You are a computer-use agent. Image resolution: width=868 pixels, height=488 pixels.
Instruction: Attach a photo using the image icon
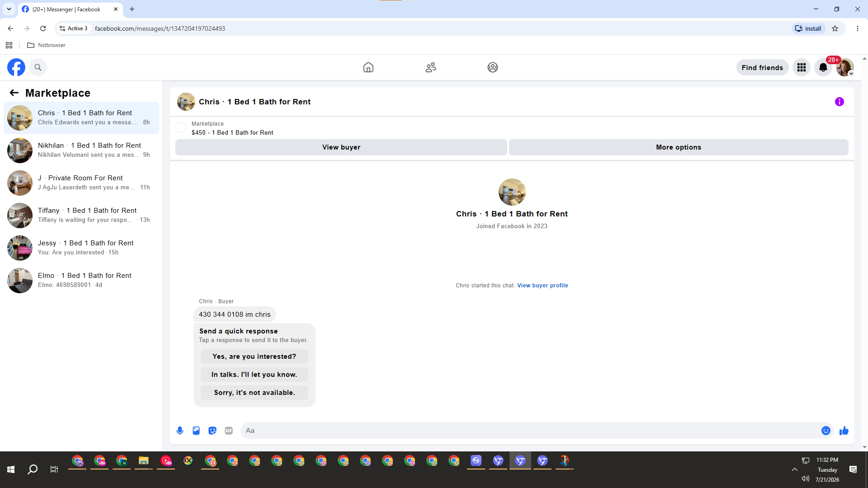(196, 431)
